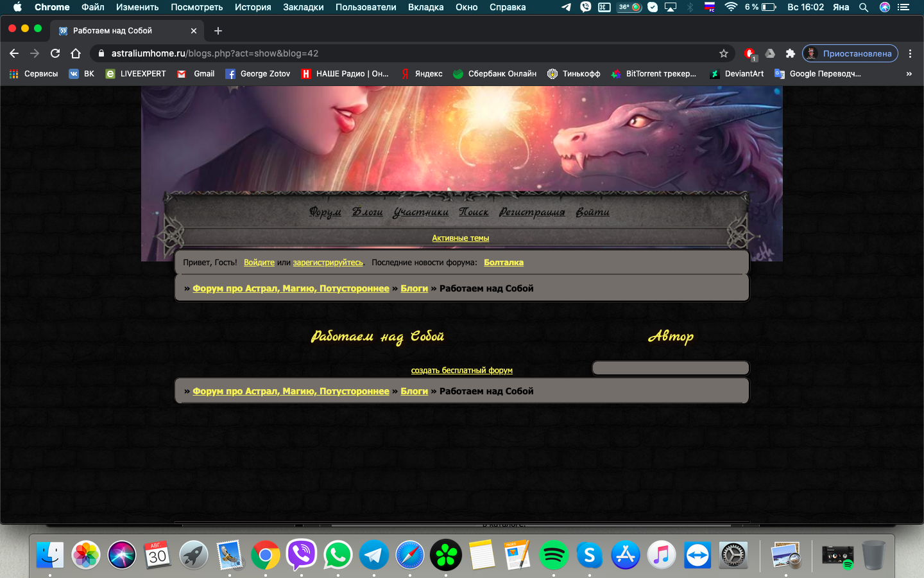The height and width of the screenshot is (578, 924).
Task: Open the Активные темы link
Action: click(x=461, y=238)
